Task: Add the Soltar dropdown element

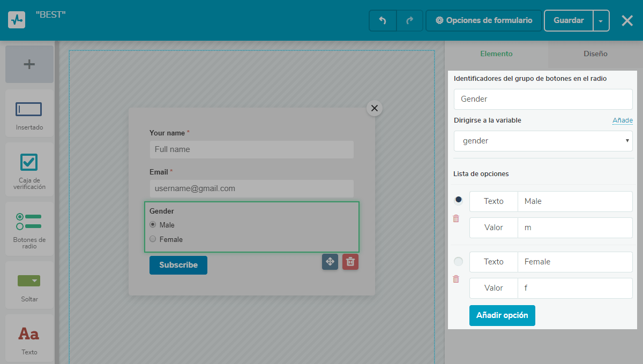Action: point(29,285)
